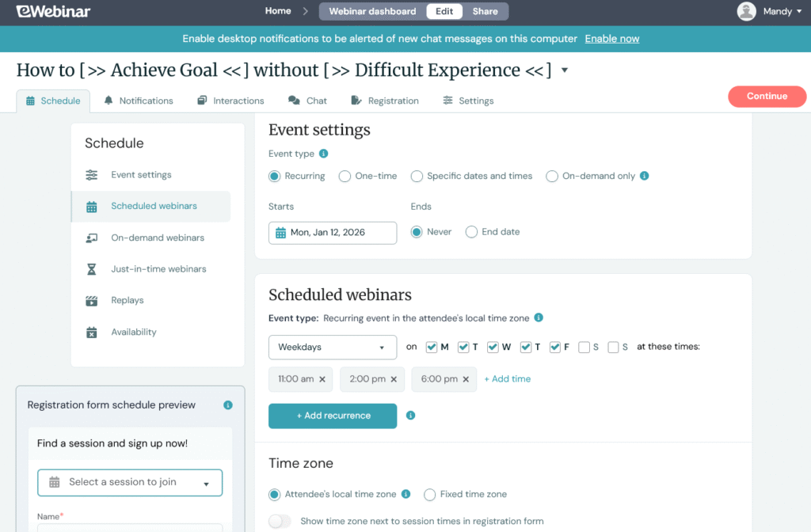Image resolution: width=811 pixels, height=532 pixels.
Task: Click the eWebinar logo
Action: click(52, 11)
